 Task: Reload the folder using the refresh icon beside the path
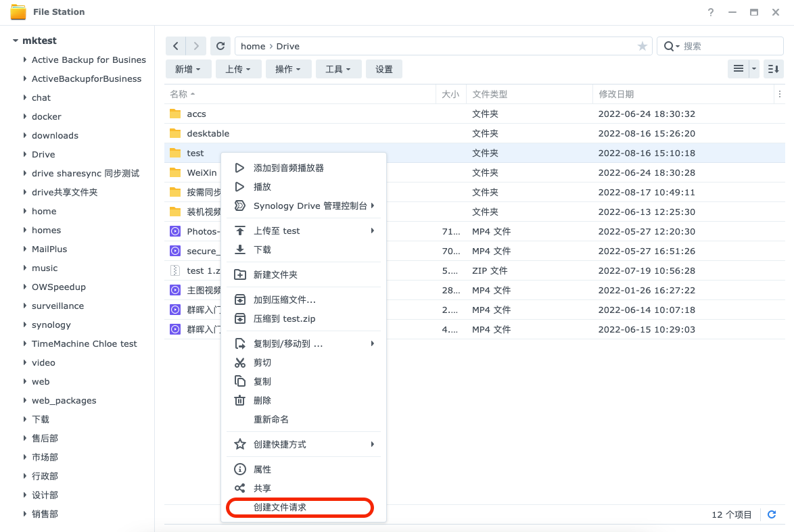[220, 46]
